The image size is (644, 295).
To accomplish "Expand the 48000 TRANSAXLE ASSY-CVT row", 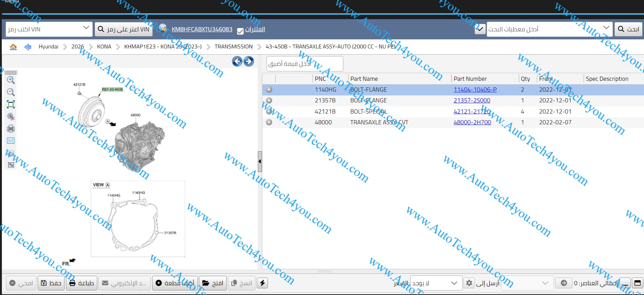I will [269, 123].
